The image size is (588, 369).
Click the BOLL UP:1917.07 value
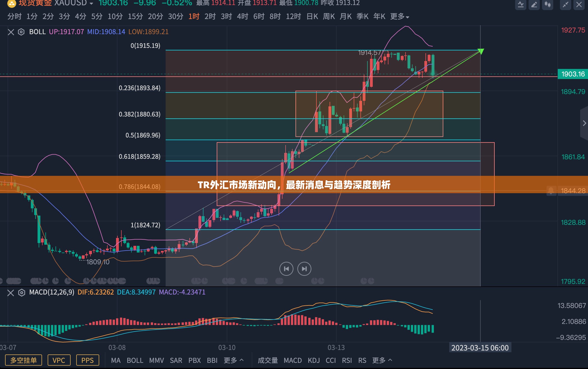[x=66, y=32]
